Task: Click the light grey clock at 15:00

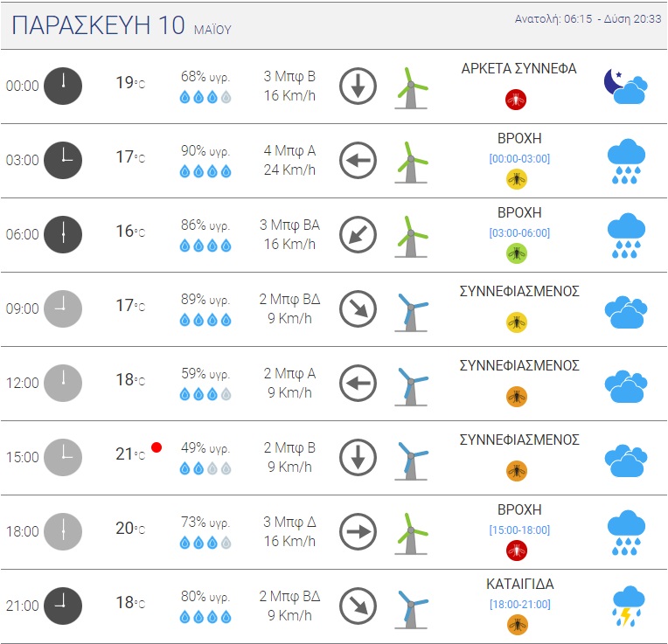Action: (63, 457)
